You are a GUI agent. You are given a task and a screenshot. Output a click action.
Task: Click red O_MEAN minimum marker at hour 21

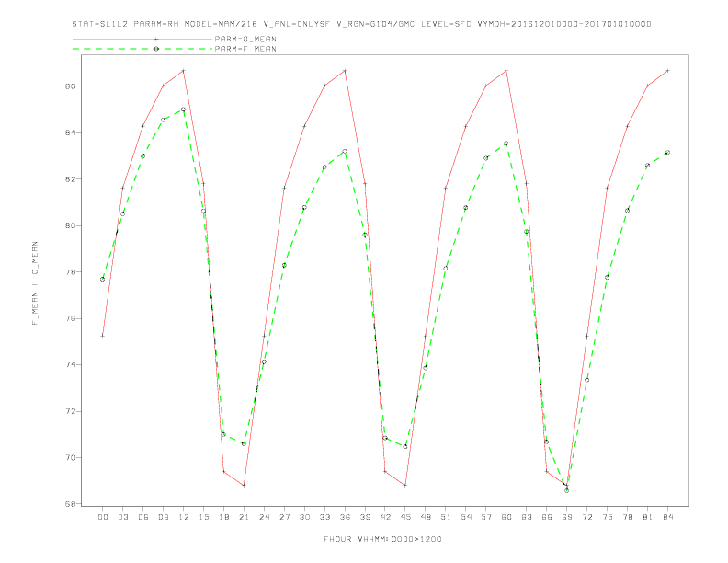click(x=244, y=486)
